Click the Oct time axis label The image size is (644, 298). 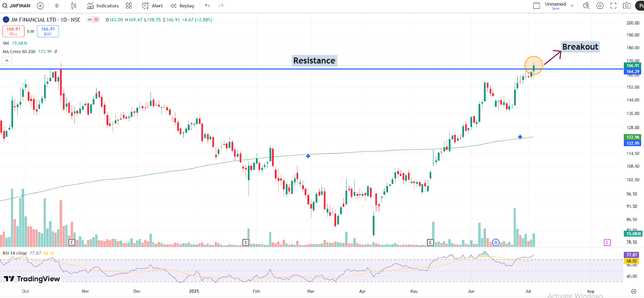click(x=25, y=291)
